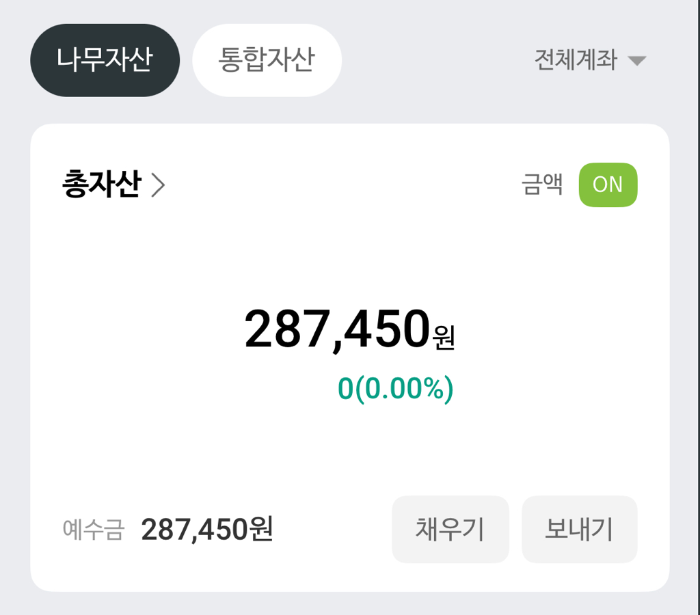Screen dimensions: 700x615
Task: Click the gray 예수금 label
Action: coord(93,530)
